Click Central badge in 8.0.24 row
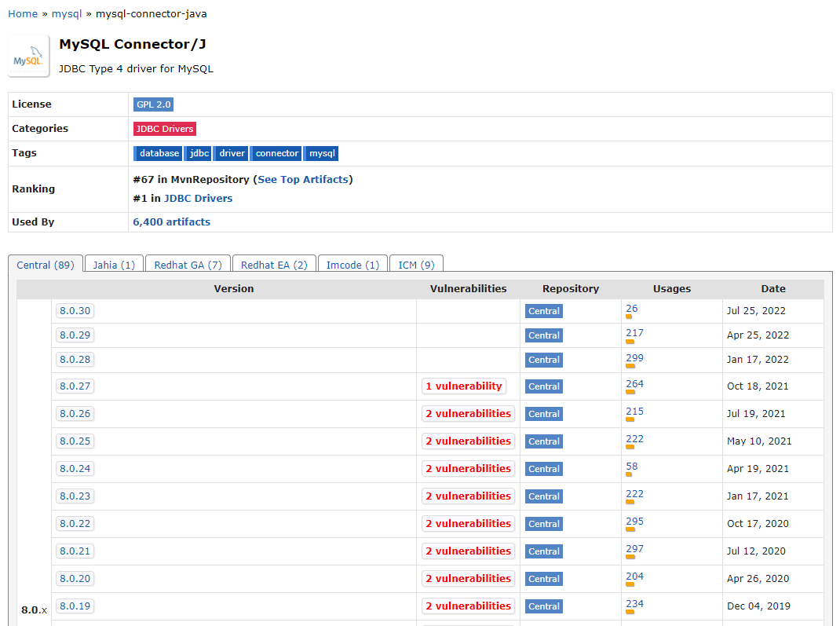The height and width of the screenshot is (626, 840). coord(544,469)
